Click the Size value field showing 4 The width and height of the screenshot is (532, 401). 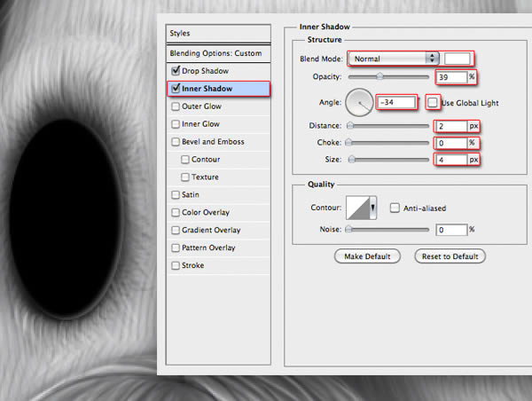(451, 160)
